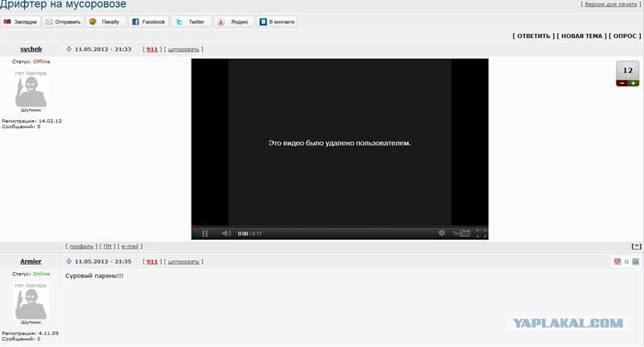Image resolution: width=644 pixels, height=347 pixels.
Task: Open the video on YouTube via logo
Action: [460, 233]
